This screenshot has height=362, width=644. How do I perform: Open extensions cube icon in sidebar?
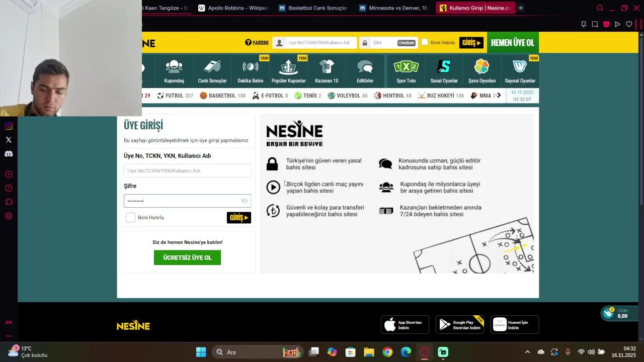tap(9, 202)
